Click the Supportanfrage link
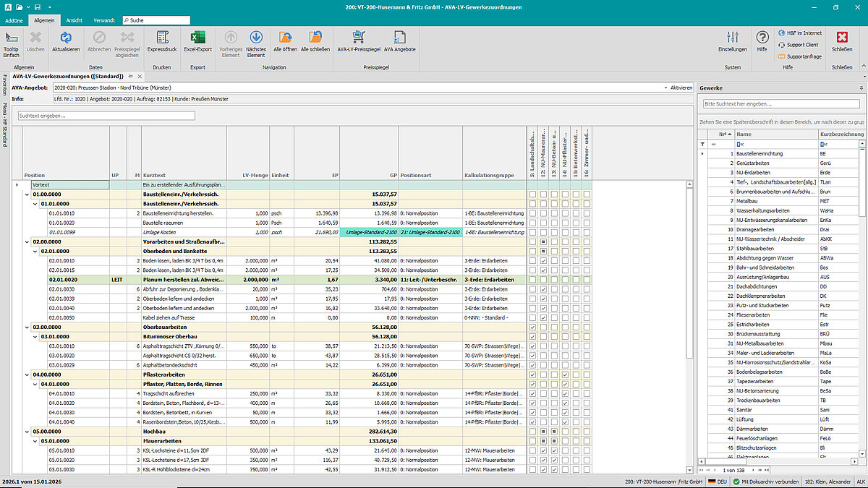868x488 pixels. point(799,56)
